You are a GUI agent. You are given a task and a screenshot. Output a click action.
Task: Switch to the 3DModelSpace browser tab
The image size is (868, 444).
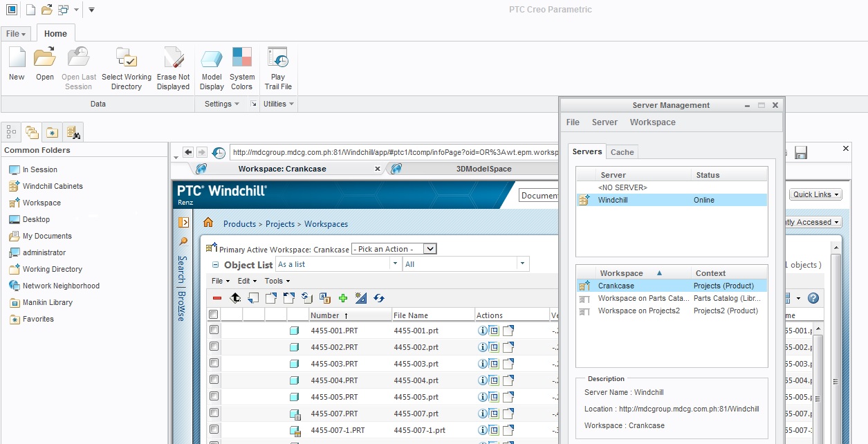(483, 169)
